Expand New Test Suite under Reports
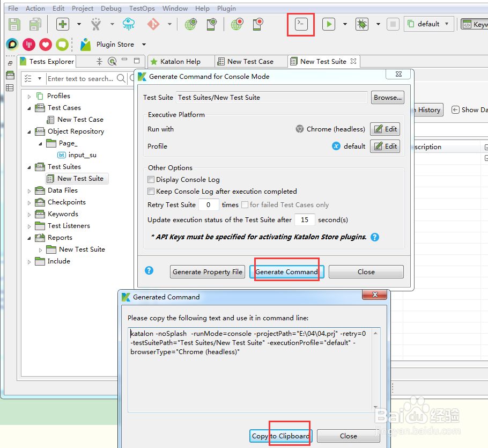This screenshot has width=488, height=448. (x=40, y=250)
